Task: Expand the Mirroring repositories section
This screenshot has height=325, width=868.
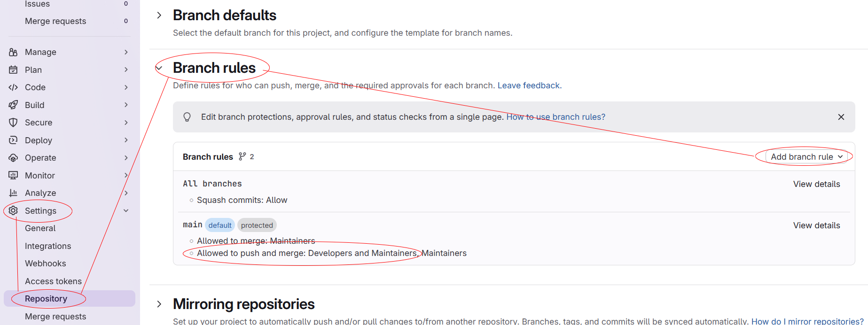Action: (x=159, y=304)
